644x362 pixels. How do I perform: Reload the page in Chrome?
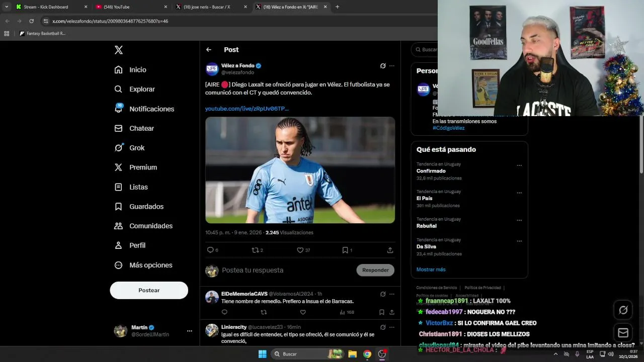tap(31, 21)
